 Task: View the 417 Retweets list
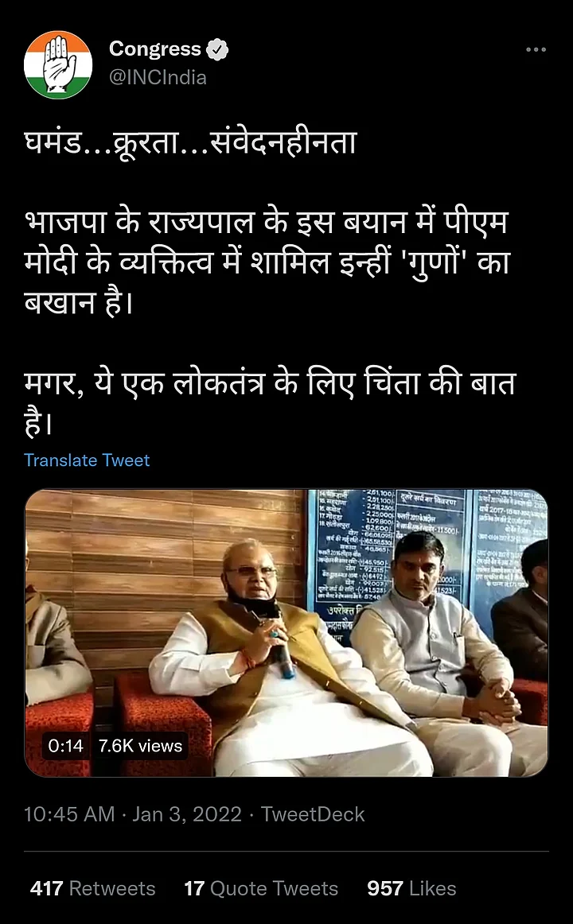point(92,889)
